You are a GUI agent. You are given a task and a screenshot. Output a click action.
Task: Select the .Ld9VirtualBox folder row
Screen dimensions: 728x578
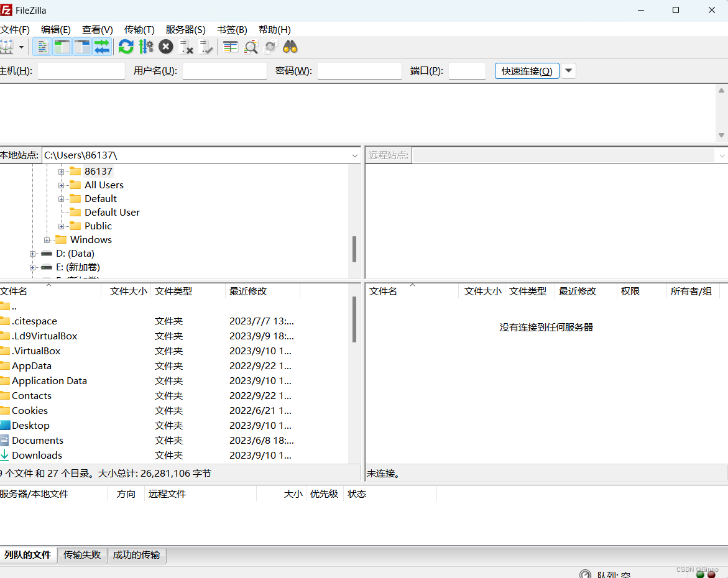tap(173, 336)
